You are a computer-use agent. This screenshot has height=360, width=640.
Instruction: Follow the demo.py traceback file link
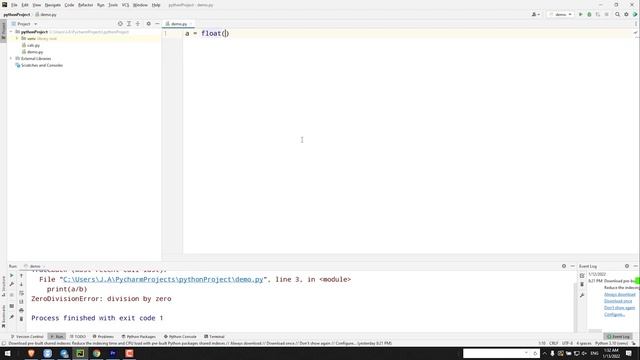163,280
